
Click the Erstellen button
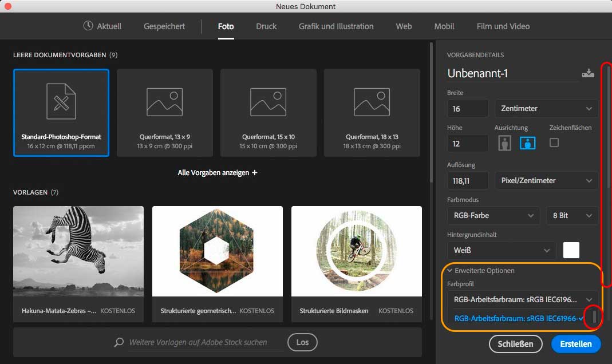(x=575, y=343)
